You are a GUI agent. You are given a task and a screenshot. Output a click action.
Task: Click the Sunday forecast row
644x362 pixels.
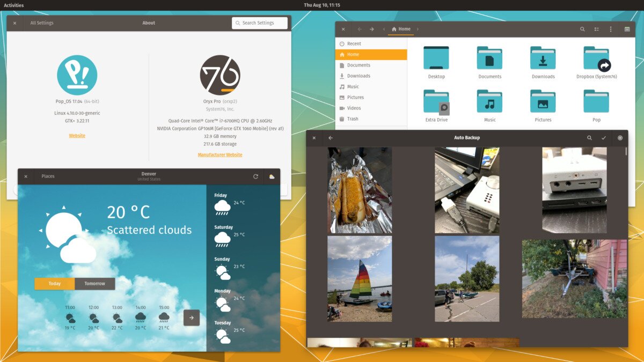coord(243,268)
